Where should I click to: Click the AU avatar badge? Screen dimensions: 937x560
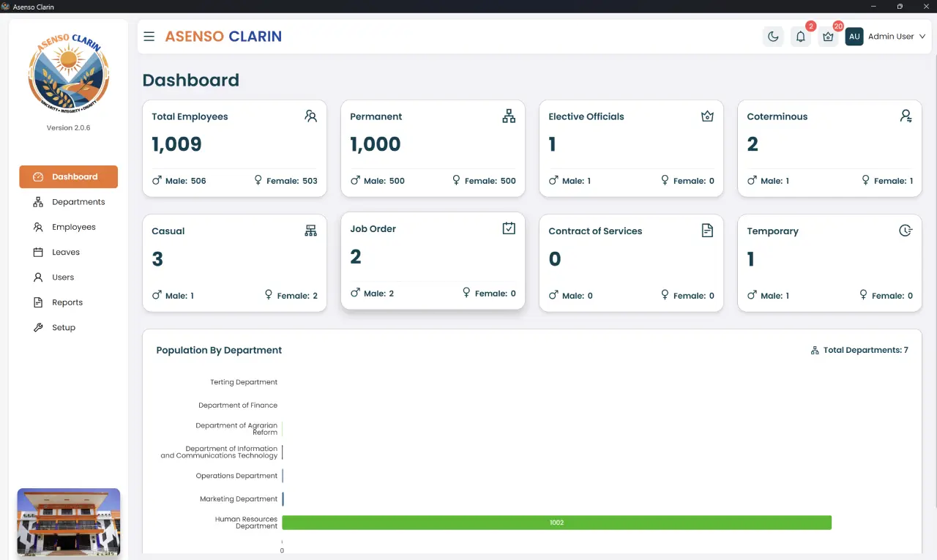854,37
